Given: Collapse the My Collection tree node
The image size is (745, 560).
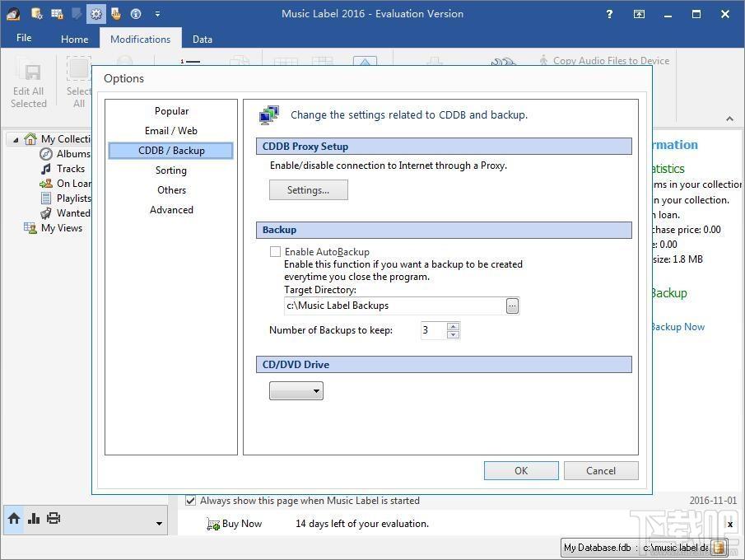Looking at the screenshot, I should (x=16, y=140).
